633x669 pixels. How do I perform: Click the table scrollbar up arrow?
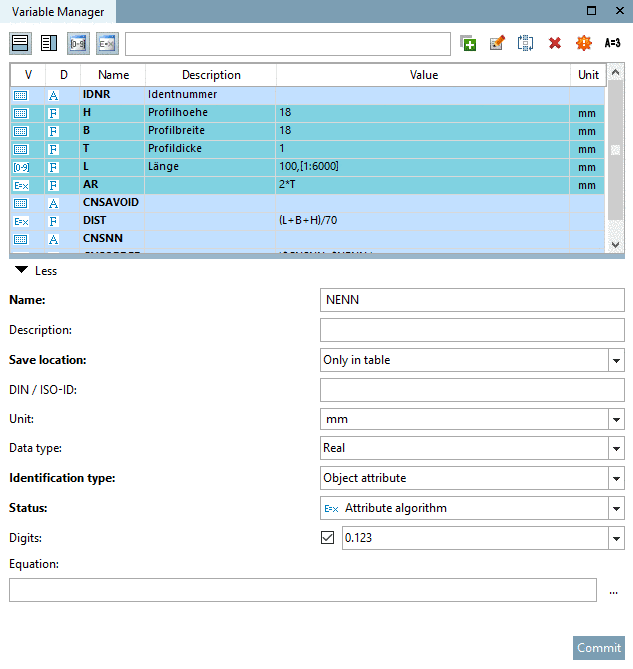tap(615, 73)
